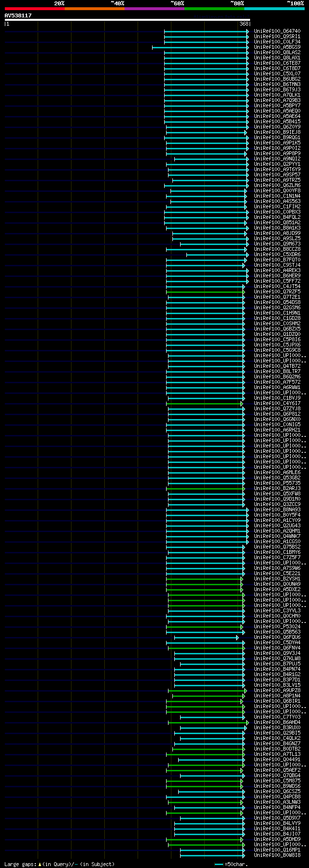The width and height of the screenshot is (309, 868).
Task: Click the white query sequence bar
Action: tap(127, 20)
